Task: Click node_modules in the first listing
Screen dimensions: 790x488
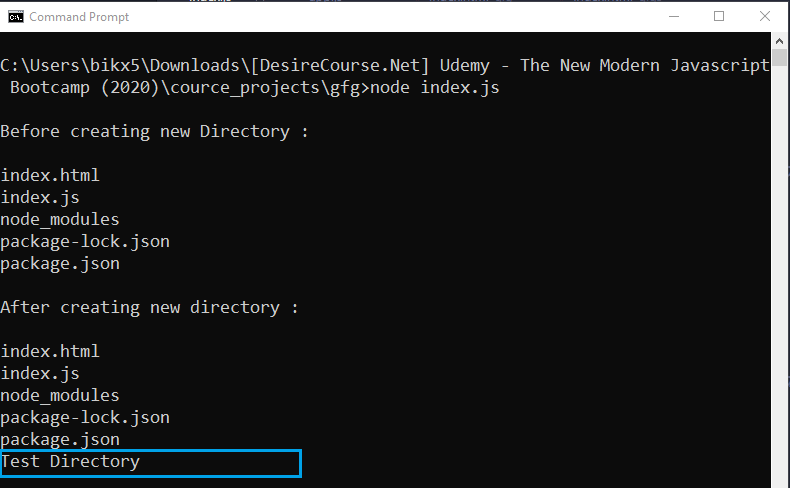Action: [60, 220]
